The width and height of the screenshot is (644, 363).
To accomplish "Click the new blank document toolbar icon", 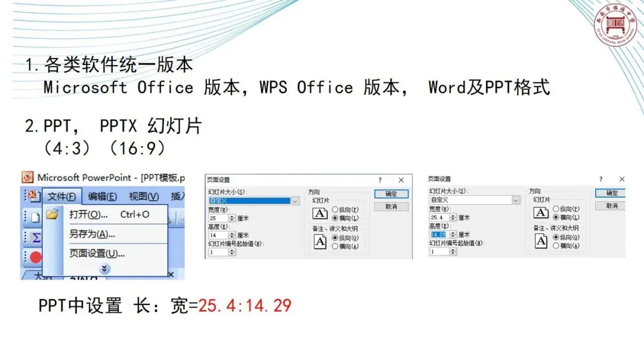I will pos(35,217).
